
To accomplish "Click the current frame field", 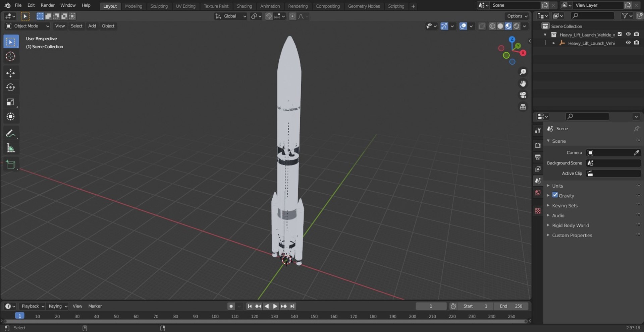I will 431,306.
